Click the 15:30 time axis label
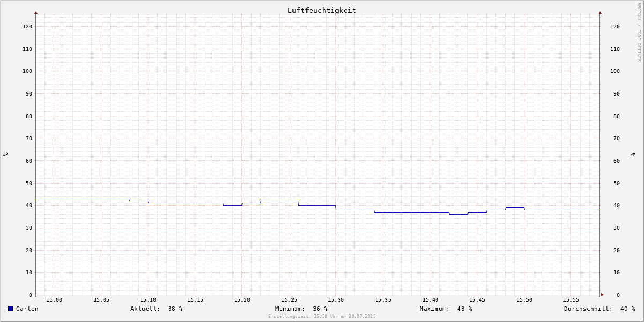The width and height of the screenshot is (644, 322). (x=336, y=300)
